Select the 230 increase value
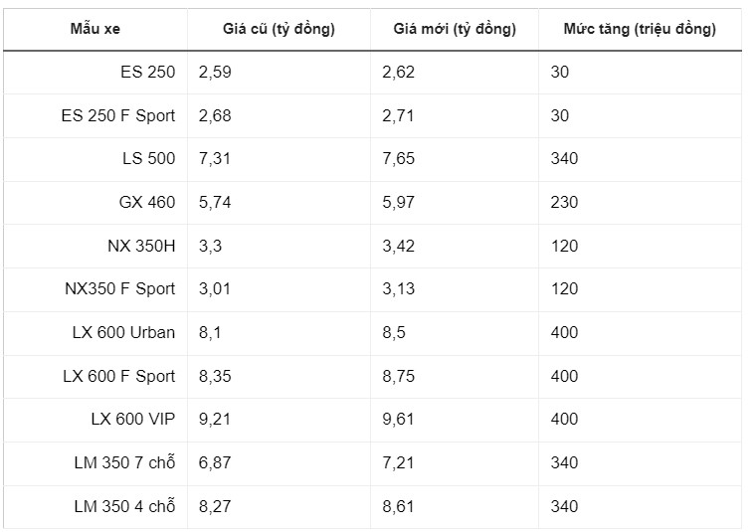Viewport: 756px width, 532px height. coord(564,202)
